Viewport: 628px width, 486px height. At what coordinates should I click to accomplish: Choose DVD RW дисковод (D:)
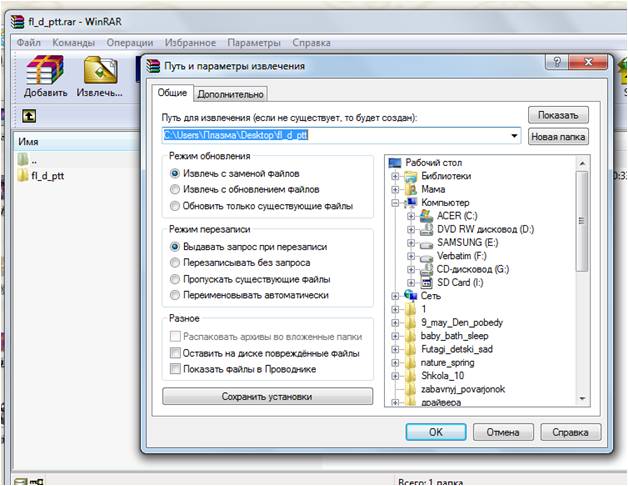pyautogui.click(x=485, y=229)
